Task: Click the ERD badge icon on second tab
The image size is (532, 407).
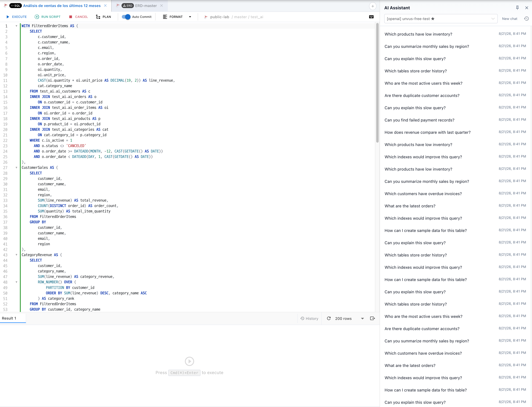Action: coord(128,6)
